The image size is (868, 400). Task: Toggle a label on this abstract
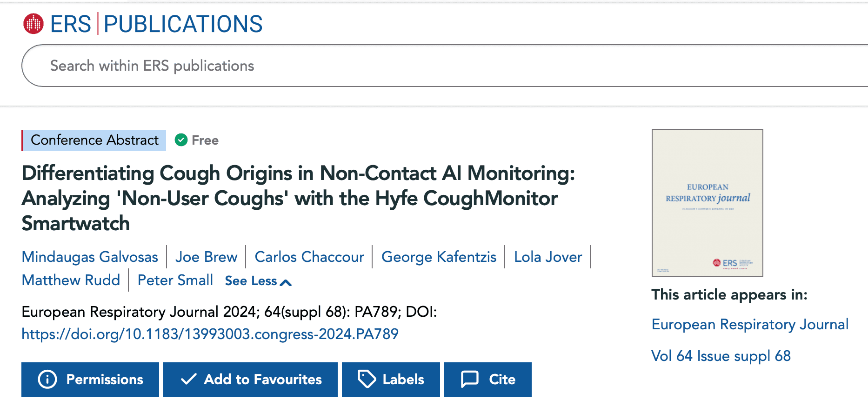click(x=390, y=379)
